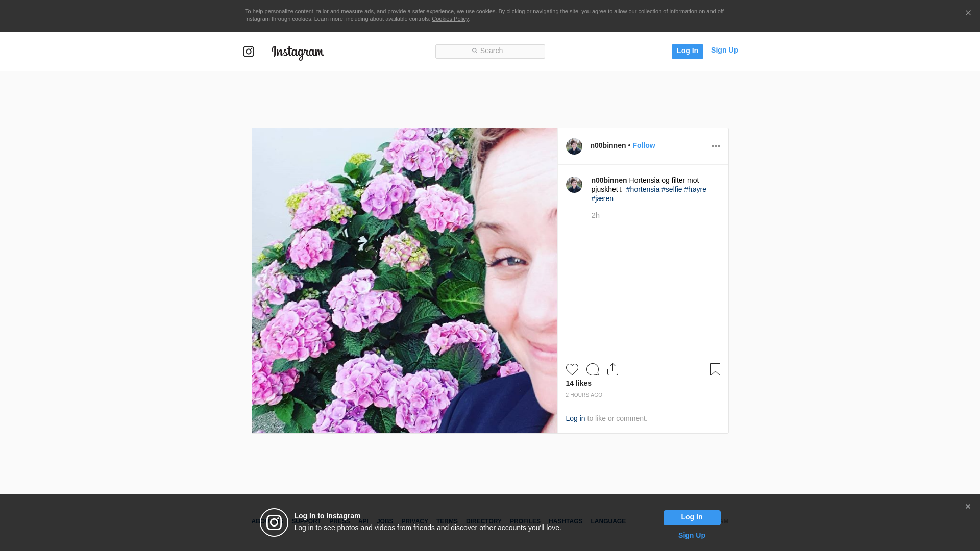Click Instagram logo circle in bottom login banner
Image resolution: width=980 pixels, height=551 pixels.
(274, 522)
